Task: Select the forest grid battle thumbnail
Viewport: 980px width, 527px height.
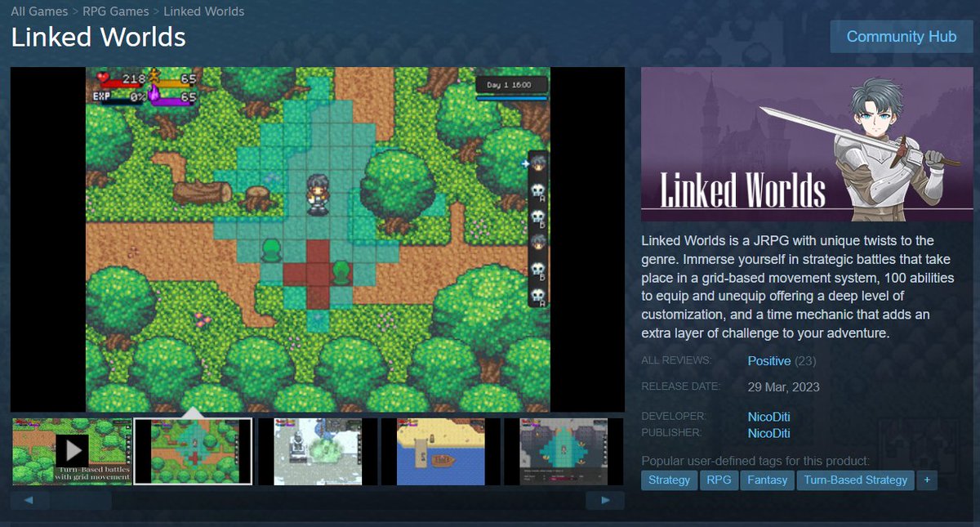Action: [x=193, y=451]
